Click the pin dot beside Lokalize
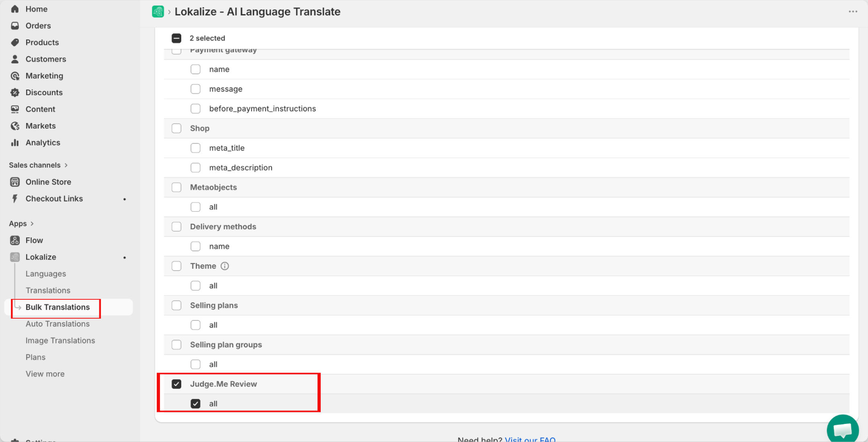The height and width of the screenshot is (442, 868). [x=125, y=258]
